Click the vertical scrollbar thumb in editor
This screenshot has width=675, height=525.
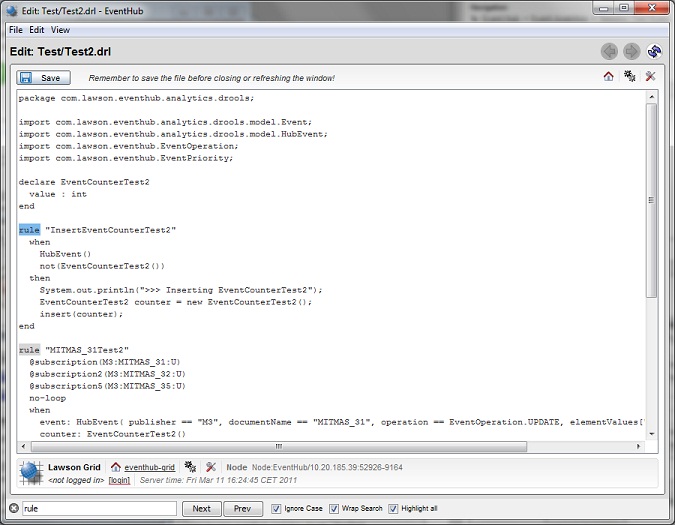tap(651, 200)
